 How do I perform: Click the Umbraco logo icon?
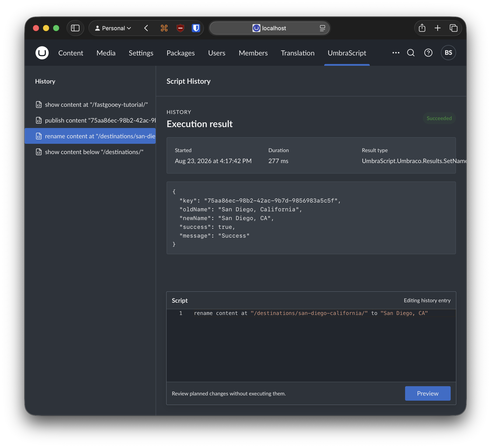tap(42, 53)
